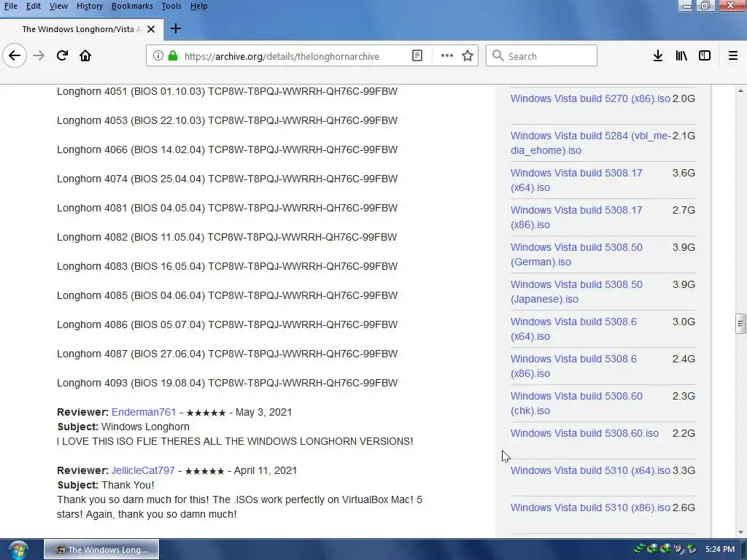Image resolution: width=747 pixels, height=560 pixels.
Task: Open the Tools menu
Action: (x=171, y=6)
